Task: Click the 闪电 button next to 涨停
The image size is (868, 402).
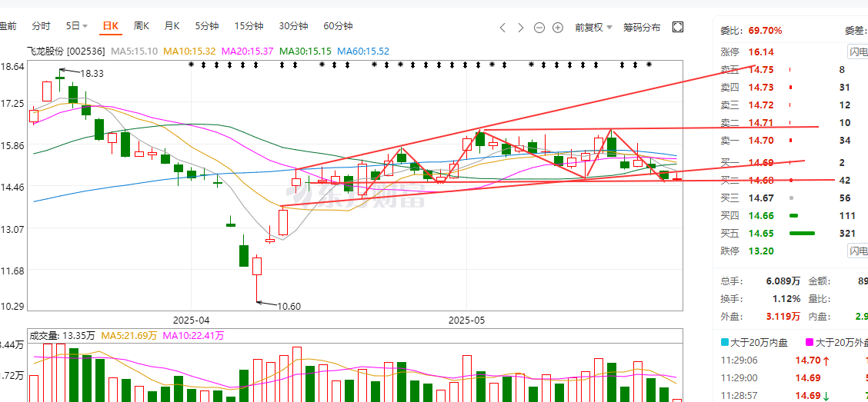Action: point(858,52)
